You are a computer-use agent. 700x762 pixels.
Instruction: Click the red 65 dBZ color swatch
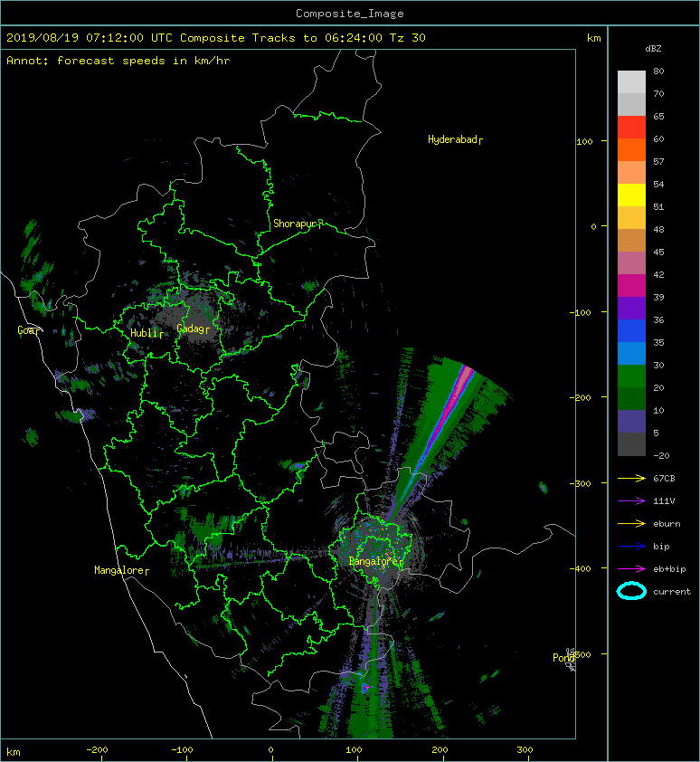tap(631, 127)
